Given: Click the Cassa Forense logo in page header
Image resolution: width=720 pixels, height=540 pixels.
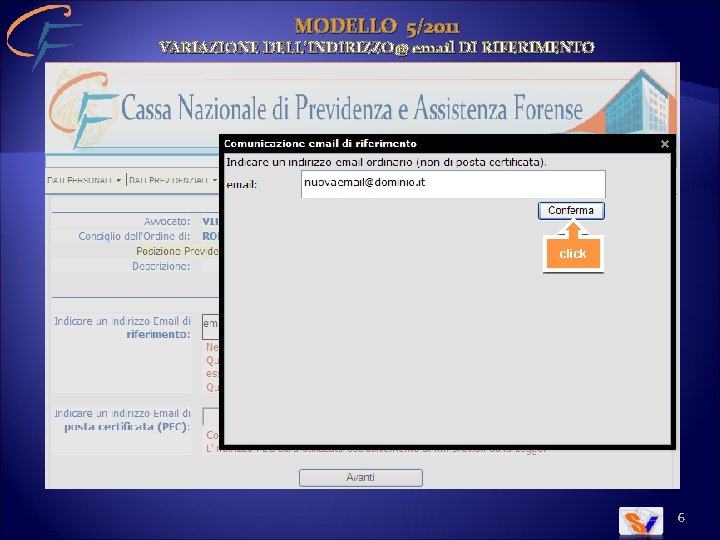Looking at the screenshot, I should (84, 109).
